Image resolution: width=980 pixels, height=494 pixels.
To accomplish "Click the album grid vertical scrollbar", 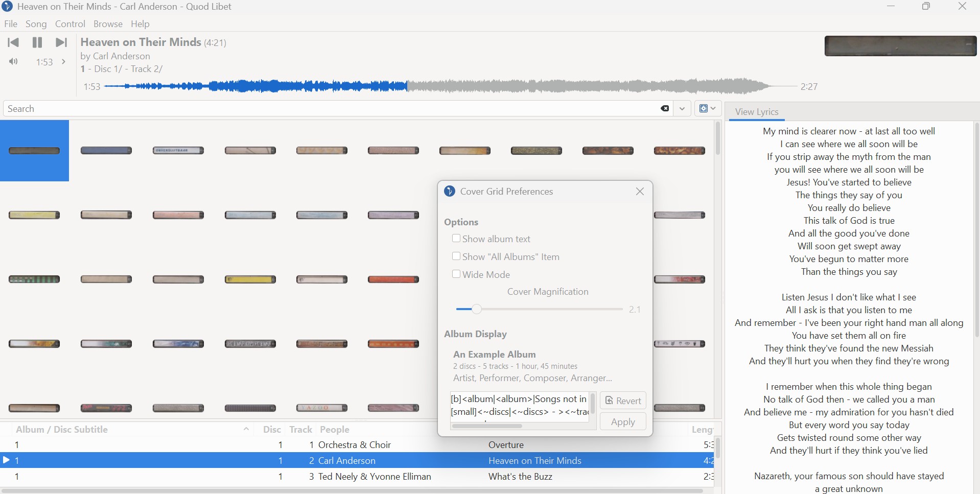I will [718, 138].
